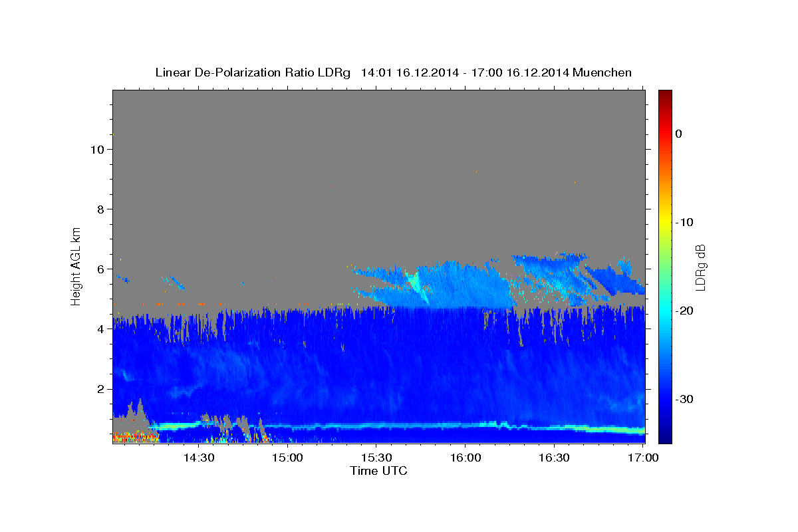Screen dimensions: 798x532
Task: Click the red-orange ground clutter at plot bottom-left
Action: pyautogui.click(x=136, y=437)
